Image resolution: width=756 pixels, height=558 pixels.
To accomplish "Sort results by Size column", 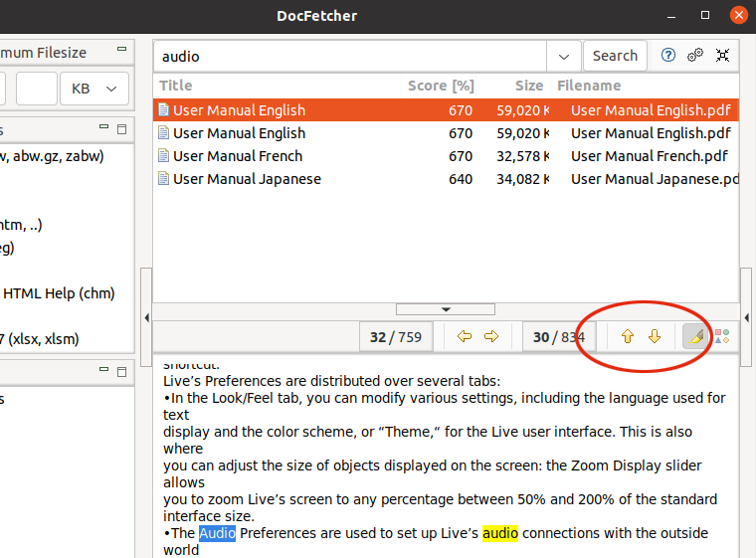I will pyautogui.click(x=515, y=86).
